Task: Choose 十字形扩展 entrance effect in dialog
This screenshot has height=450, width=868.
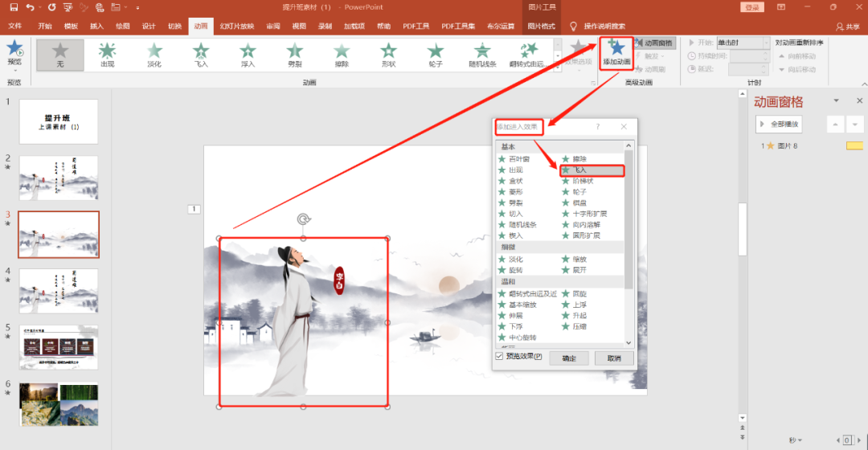Action: coord(584,214)
